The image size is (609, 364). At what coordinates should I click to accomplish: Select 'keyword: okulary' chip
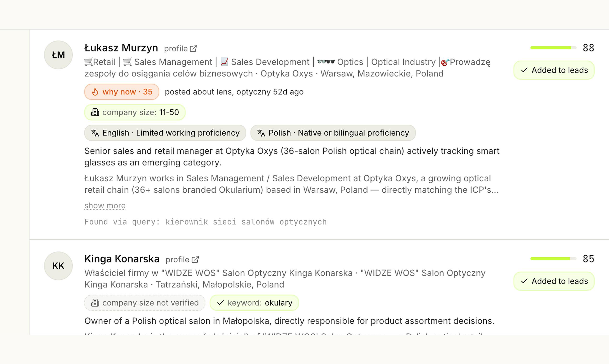(254, 303)
